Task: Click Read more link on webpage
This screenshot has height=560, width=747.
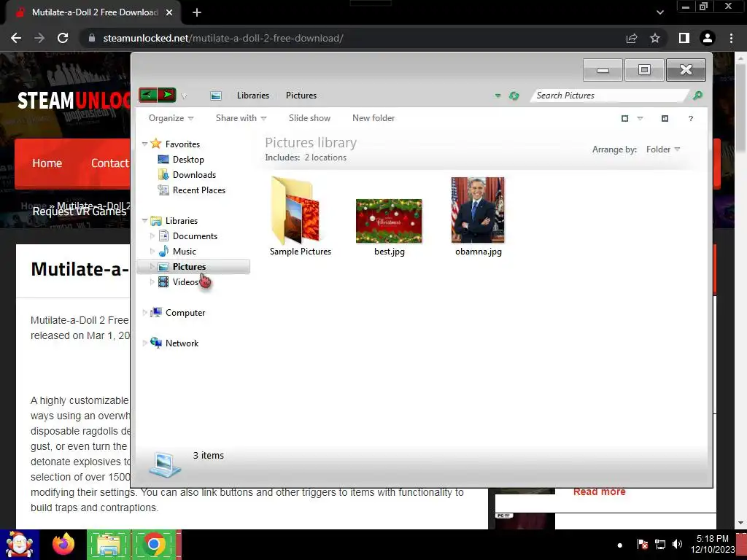Action: [x=600, y=491]
